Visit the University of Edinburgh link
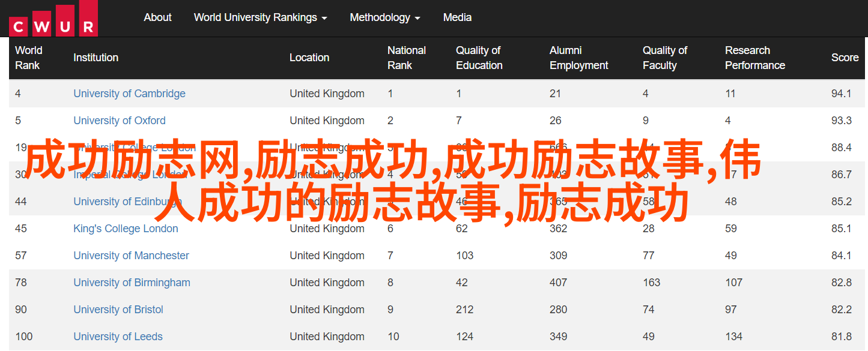The image size is (868, 351). click(x=127, y=202)
